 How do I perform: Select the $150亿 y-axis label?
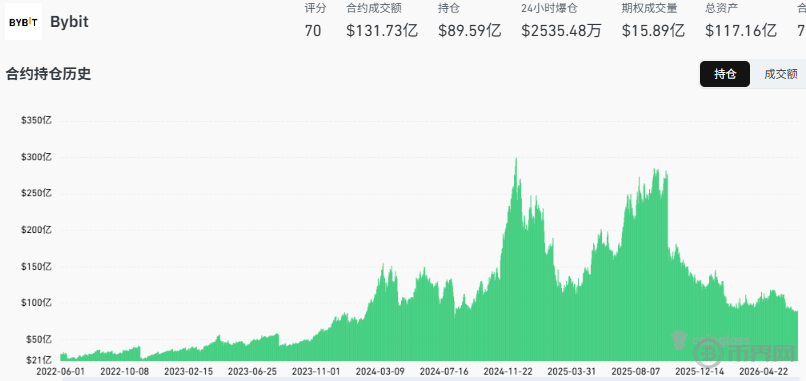[36, 266]
